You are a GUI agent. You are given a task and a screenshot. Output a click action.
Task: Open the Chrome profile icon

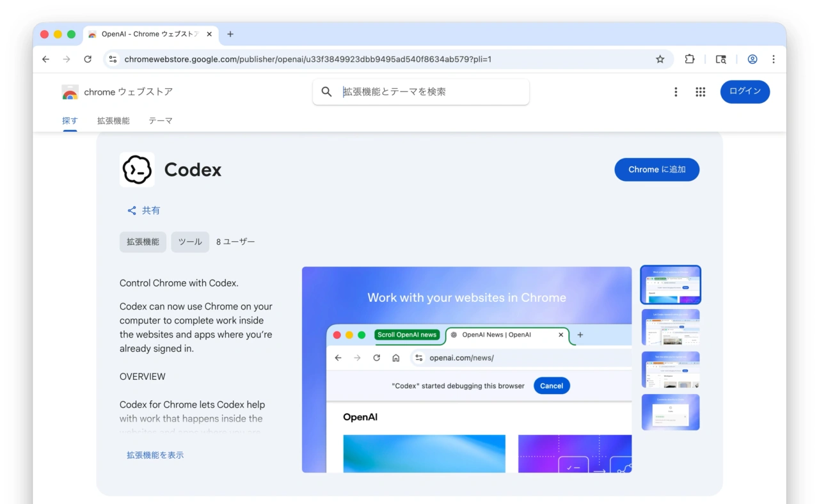(x=752, y=59)
